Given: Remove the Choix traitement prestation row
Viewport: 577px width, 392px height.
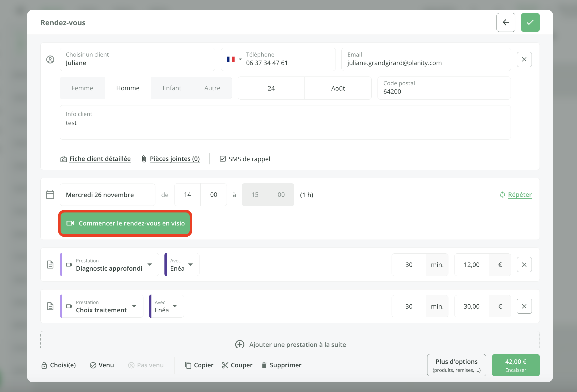Looking at the screenshot, I should (x=524, y=306).
